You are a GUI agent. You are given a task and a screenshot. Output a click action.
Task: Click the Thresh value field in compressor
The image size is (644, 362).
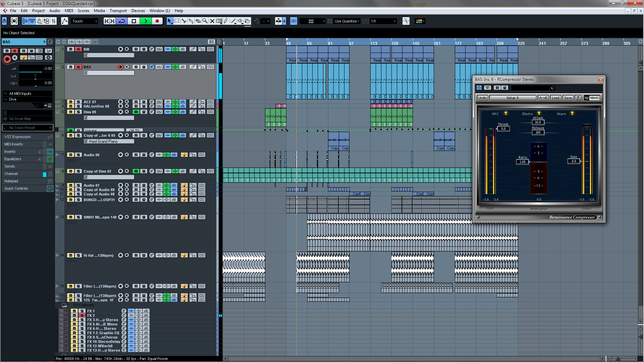[503, 129]
